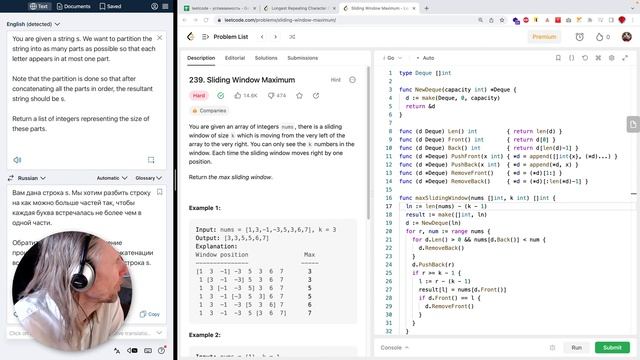This screenshot has height=360, width=640.
Task: Open a new browser tab
Action: 426,8
